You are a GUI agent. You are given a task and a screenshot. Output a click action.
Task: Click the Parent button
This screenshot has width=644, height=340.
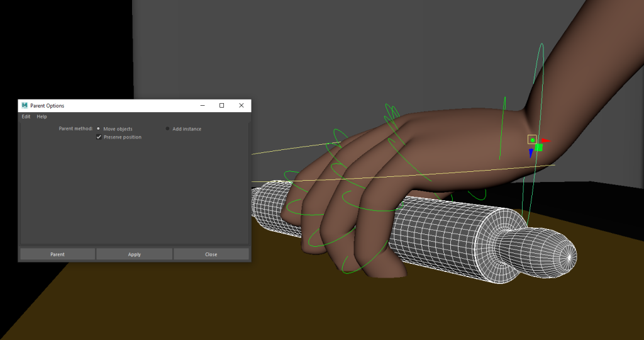[x=57, y=254]
